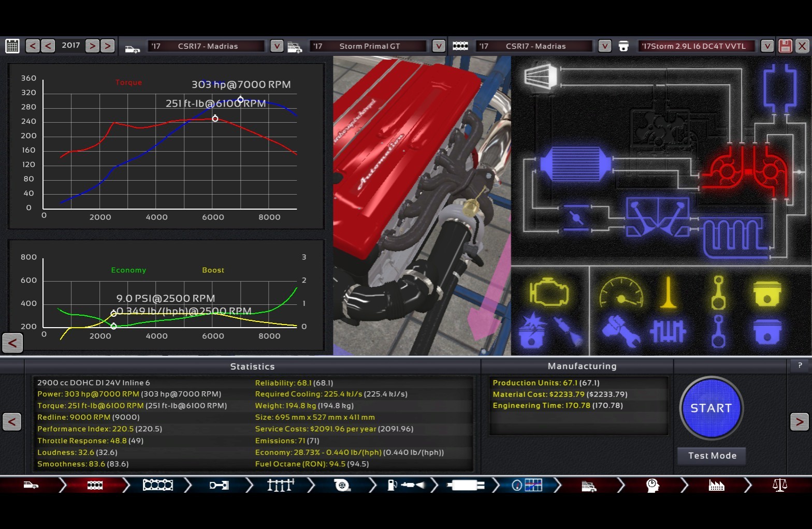Go to the turbo tab in bottom bar
Viewport: 812px width, 529px height.
click(x=342, y=485)
